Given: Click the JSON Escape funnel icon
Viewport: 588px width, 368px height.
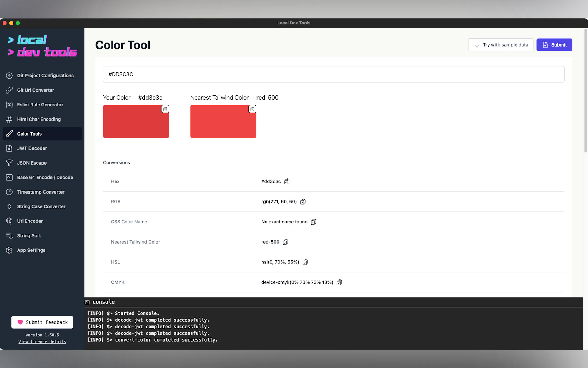Looking at the screenshot, I should point(9,163).
